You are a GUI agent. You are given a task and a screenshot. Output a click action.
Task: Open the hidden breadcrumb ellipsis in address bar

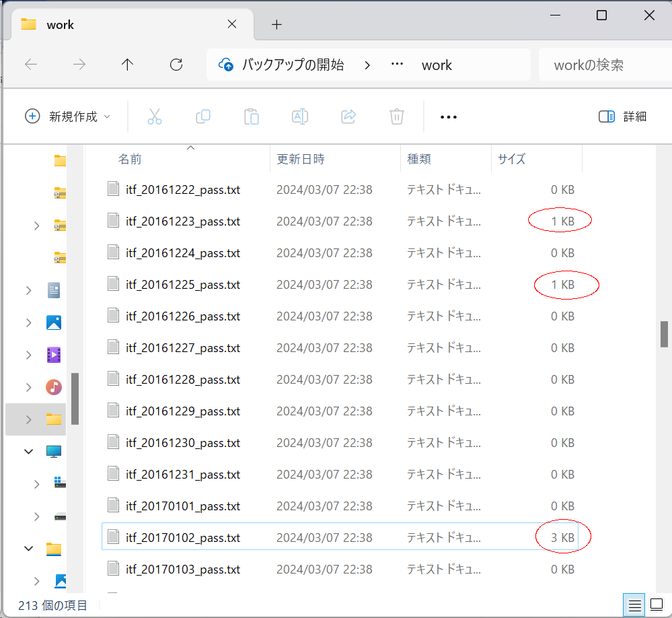pos(397,65)
